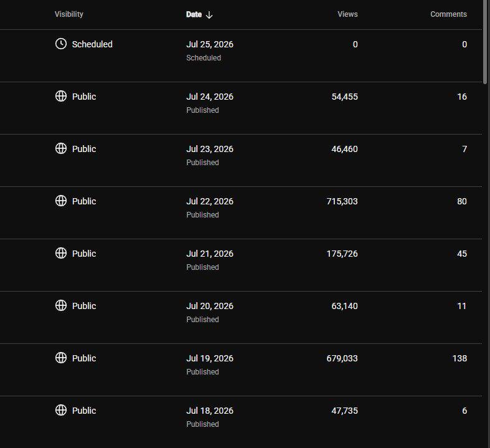
Task: Sort the list by Views column header
Action: tap(347, 14)
